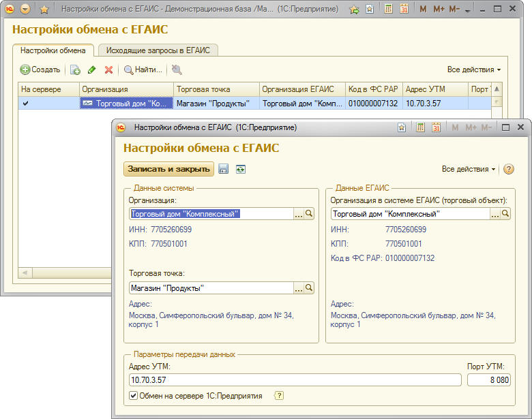Delete entry with red X icon
The image size is (532, 419).
click(108, 69)
